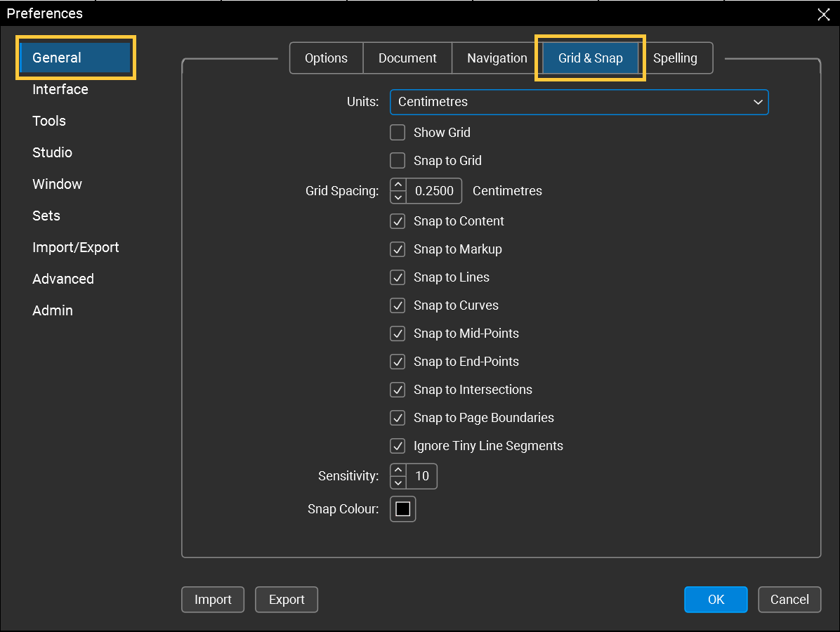The width and height of the screenshot is (840, 632).
Task: Switch to the Document tab
Action: (407, 58)
